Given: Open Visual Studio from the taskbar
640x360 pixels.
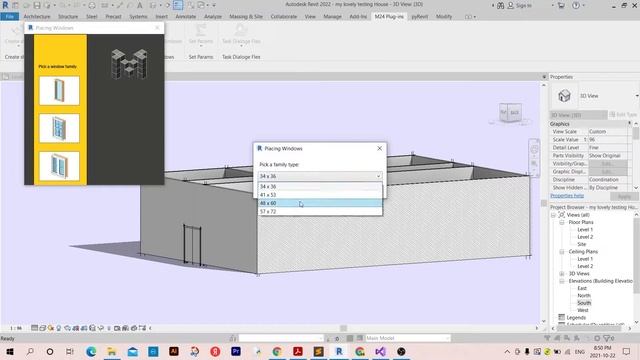Looking at the screenshot, I should 380,351.
